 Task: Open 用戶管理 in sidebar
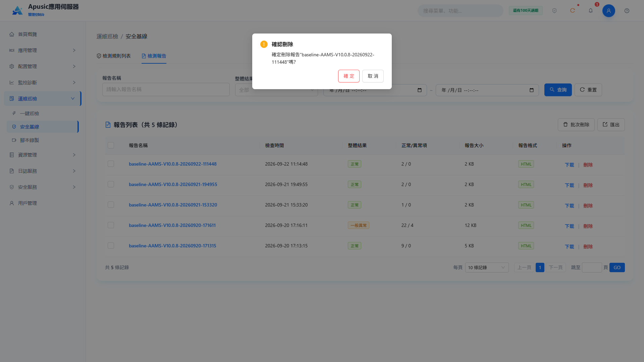(43, 203)
